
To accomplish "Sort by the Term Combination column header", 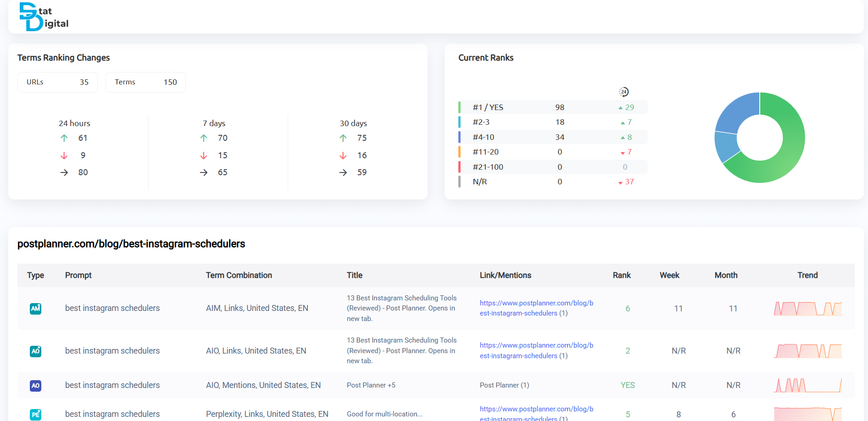I will point(239,275).
